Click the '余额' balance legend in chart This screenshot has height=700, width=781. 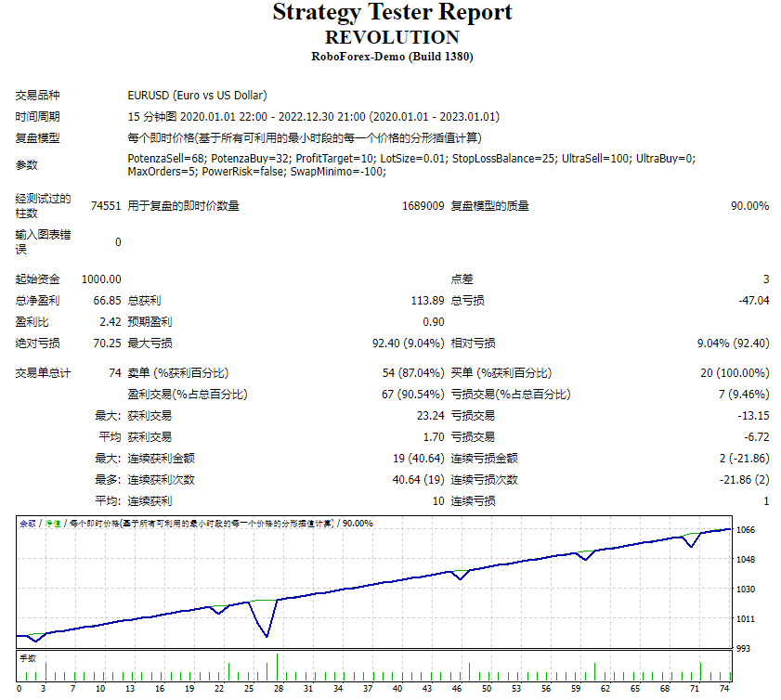[x=28, y=524]
